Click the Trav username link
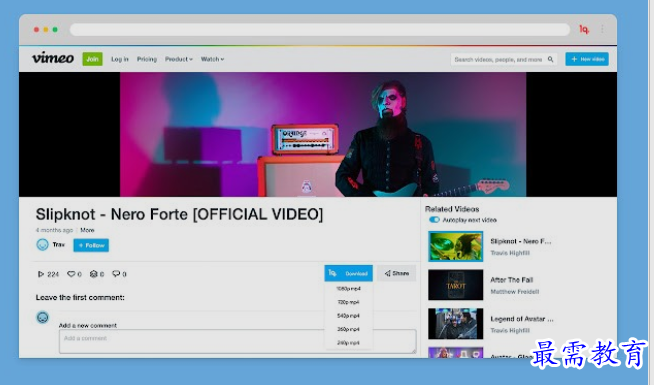The image size is (654, 385). point(59,244)
